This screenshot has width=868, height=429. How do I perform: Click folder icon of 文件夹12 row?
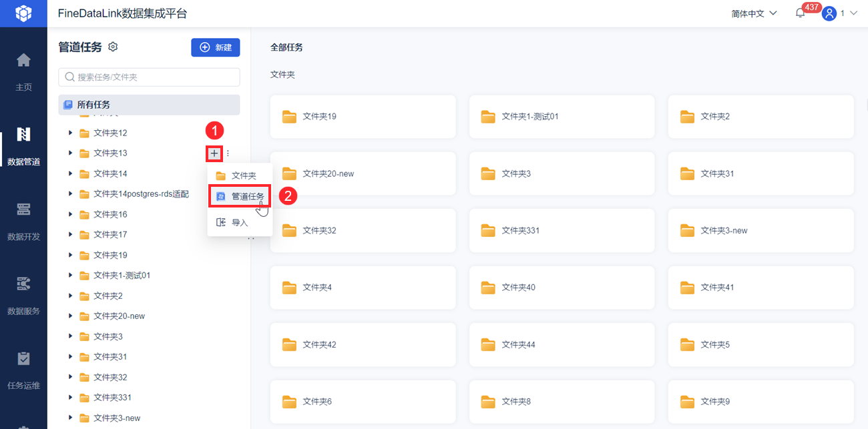click(x=84, y=133)
